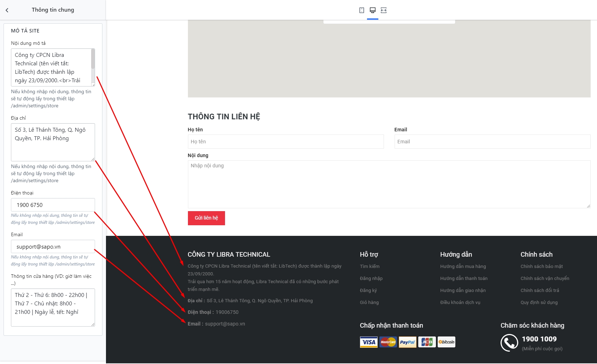Open Chính sách vận chuyển link

[x=545, y=279]
